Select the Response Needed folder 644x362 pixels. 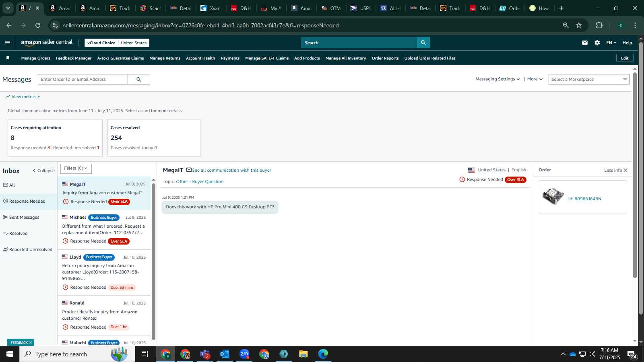point(28,201)
